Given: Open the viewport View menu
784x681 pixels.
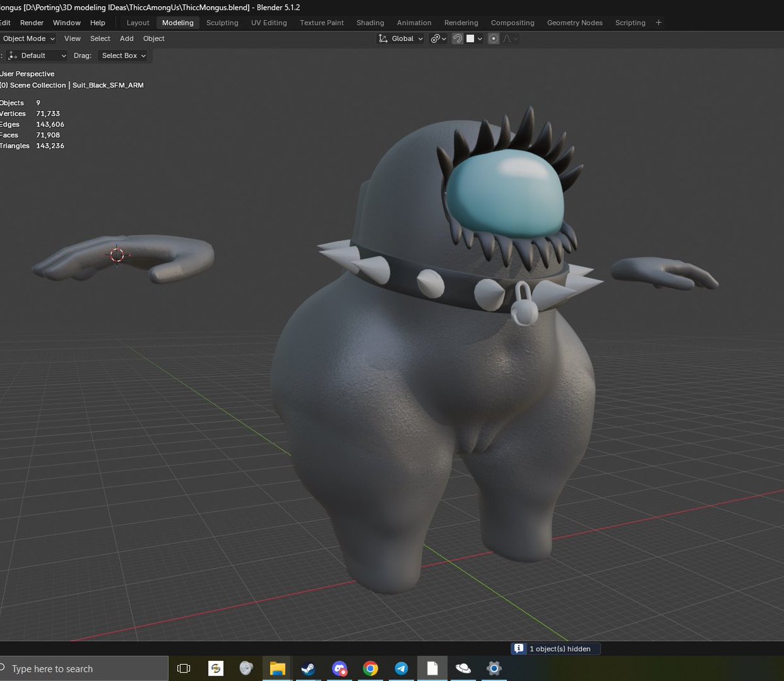Looking at the screenshot, I should tap(73, 39).
